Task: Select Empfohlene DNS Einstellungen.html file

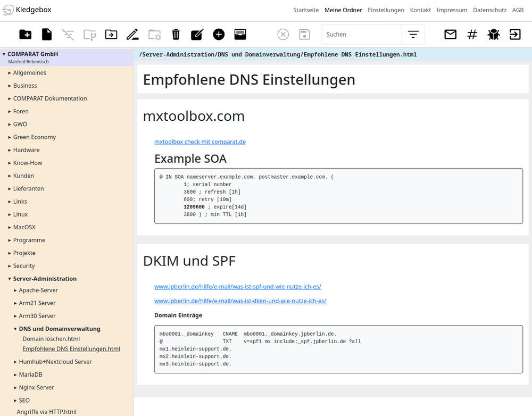Action: (x=71, y=349)
